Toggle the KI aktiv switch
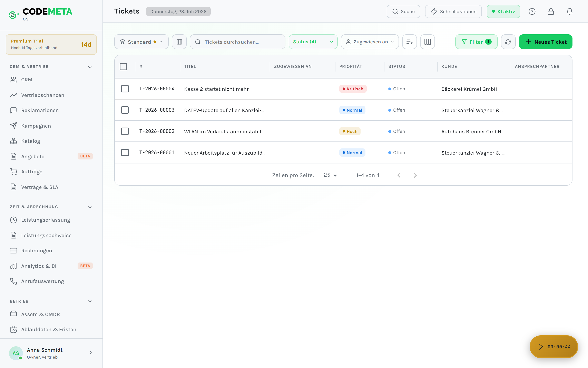 coord(503,11)
